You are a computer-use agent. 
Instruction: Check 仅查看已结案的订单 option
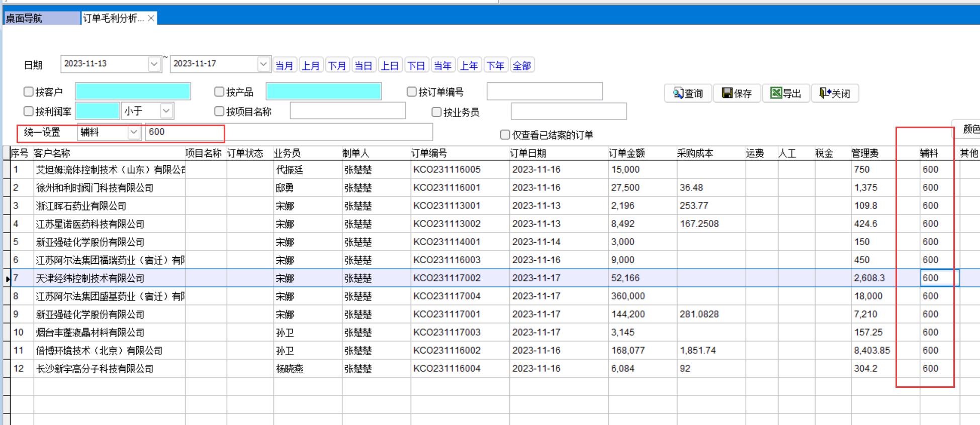point(505,135)
